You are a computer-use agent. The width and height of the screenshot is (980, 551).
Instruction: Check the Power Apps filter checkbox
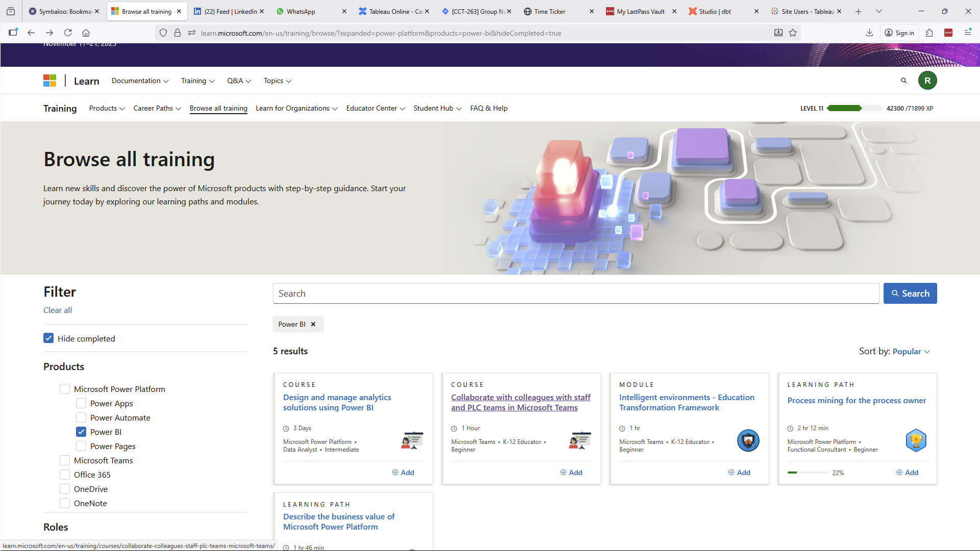81,403
